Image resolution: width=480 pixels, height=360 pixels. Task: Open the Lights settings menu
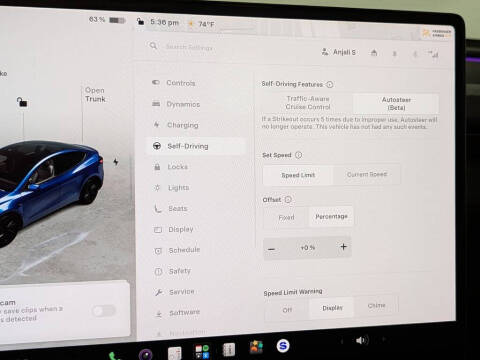178,188
